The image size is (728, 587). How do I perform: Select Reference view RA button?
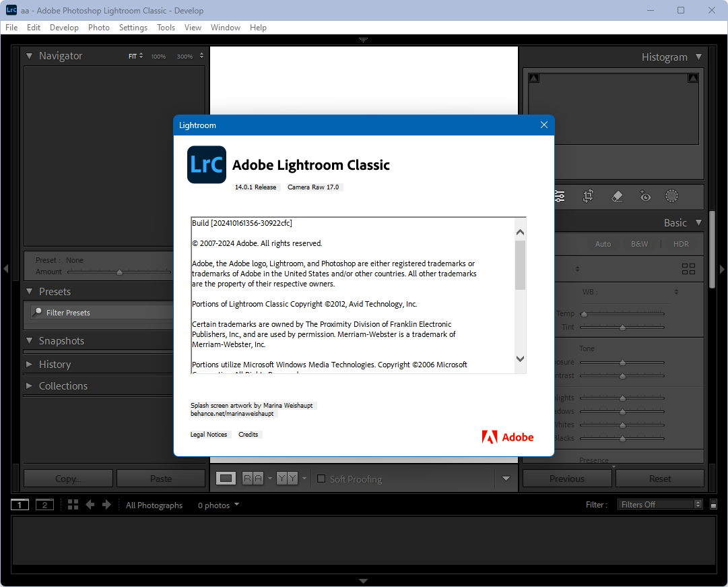click(x=253, y=478)
